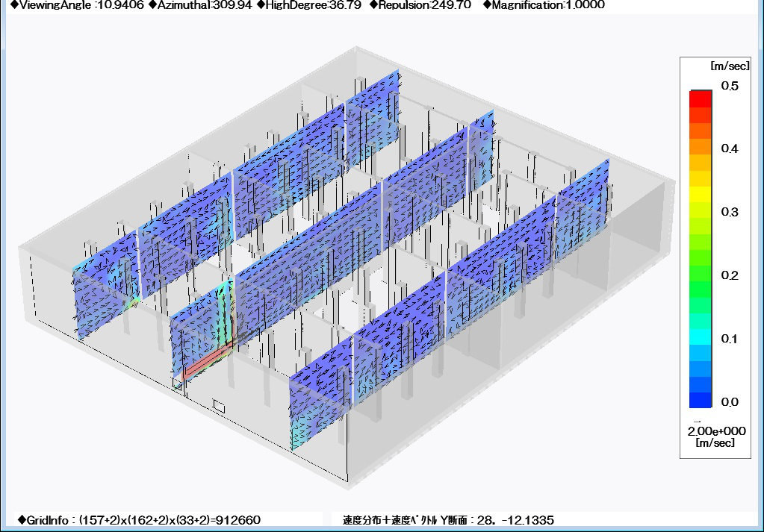Screen dimensions: 764x532
Task: Click the ViewingAngle :10.9406 readout
Action: (x=77, y=5)
